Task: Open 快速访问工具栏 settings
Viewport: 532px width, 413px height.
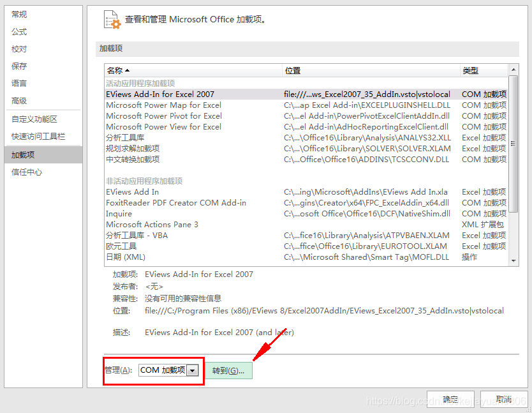Action: pyautogui.click(x=43, y=136)
